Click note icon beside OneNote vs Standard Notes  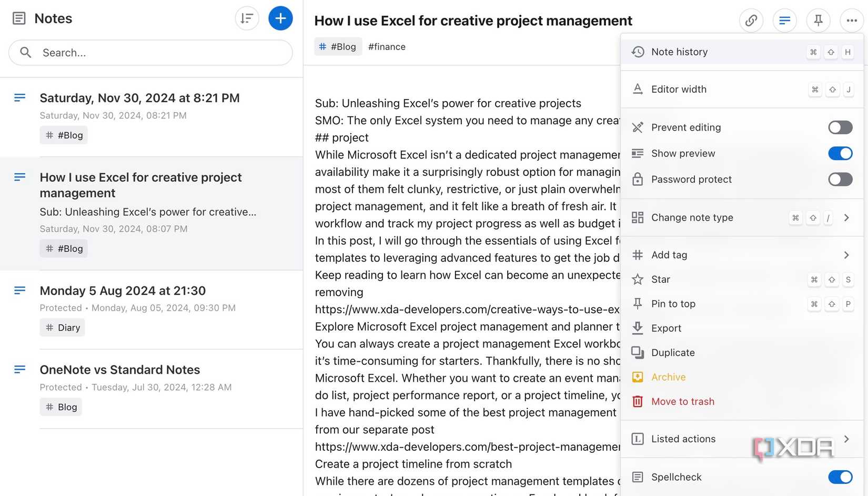pos(19,370)
